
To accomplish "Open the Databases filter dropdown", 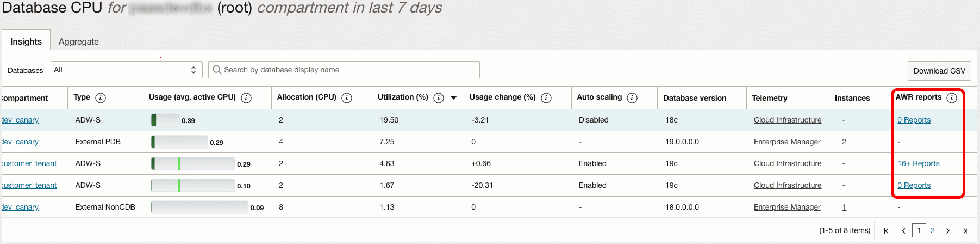I will click(x=126, y=70).
